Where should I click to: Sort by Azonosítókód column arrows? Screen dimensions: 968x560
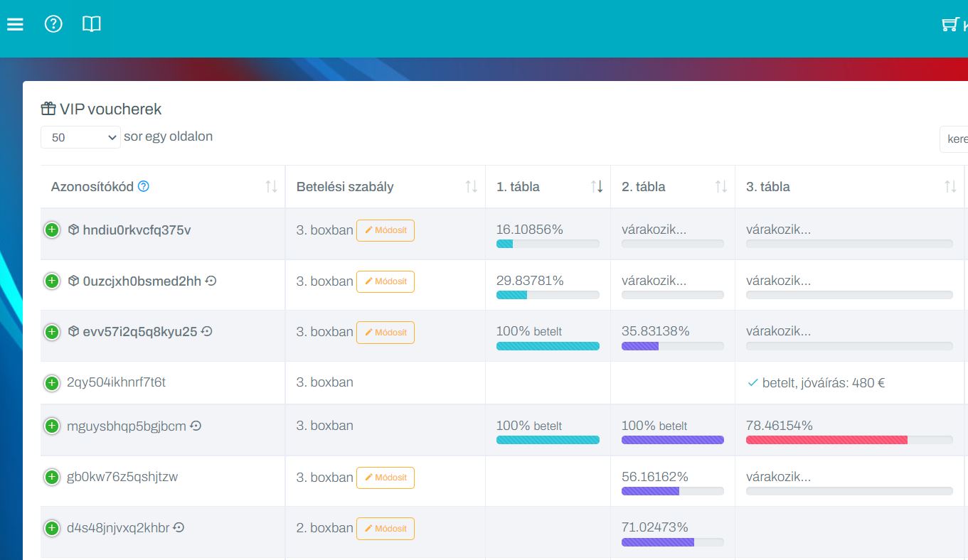pyautogui.click(x=271, y=187)
